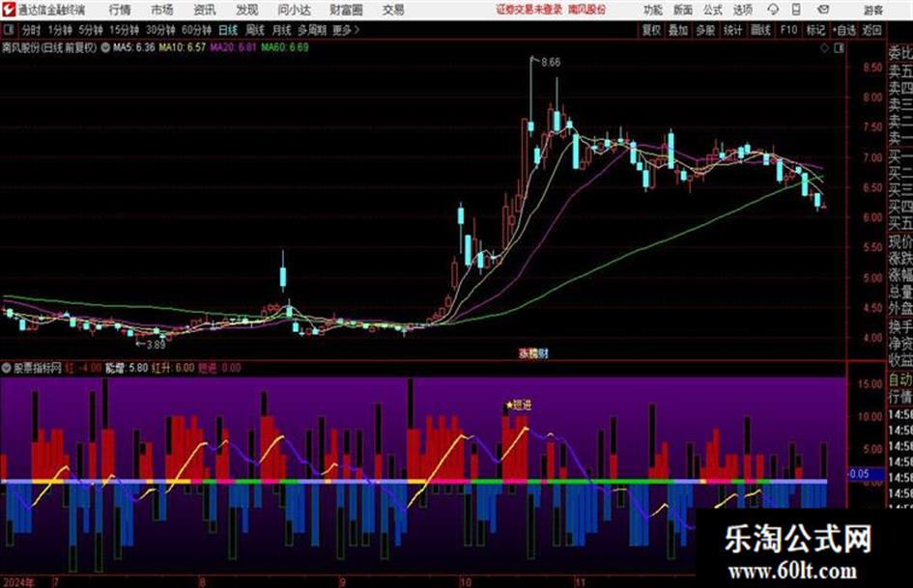Click the 证券交易未登录 login link
Screen dimensions: 913x588
pos(529,10)
